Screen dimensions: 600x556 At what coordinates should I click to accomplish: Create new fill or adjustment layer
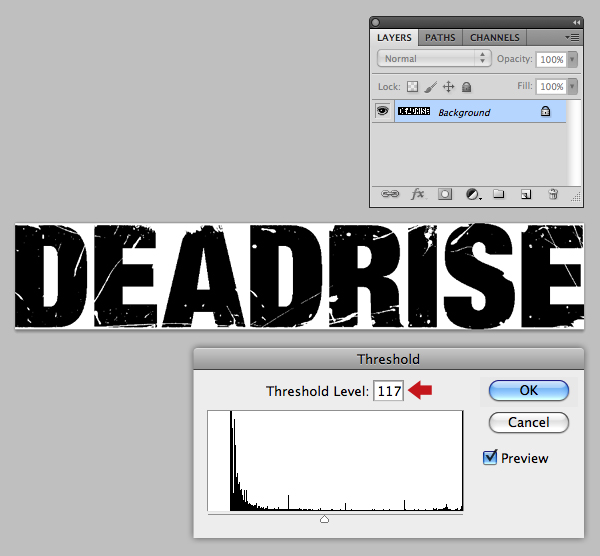tap(473, 194)
